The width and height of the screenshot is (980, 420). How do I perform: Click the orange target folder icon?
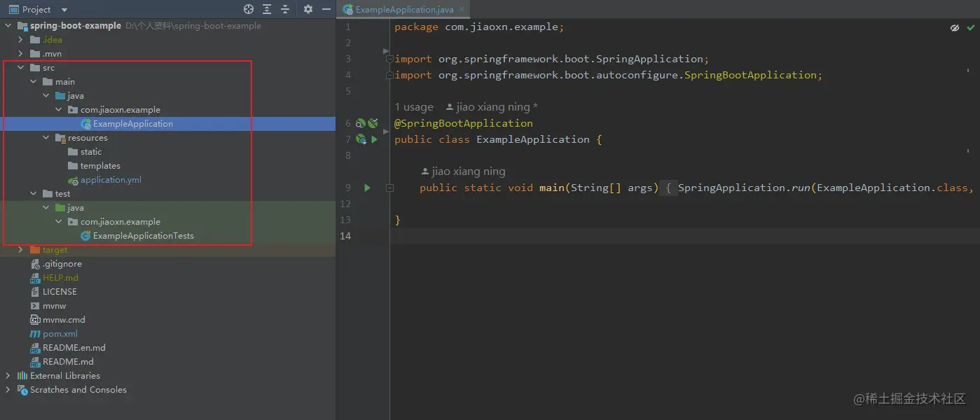tap(35, 250)
